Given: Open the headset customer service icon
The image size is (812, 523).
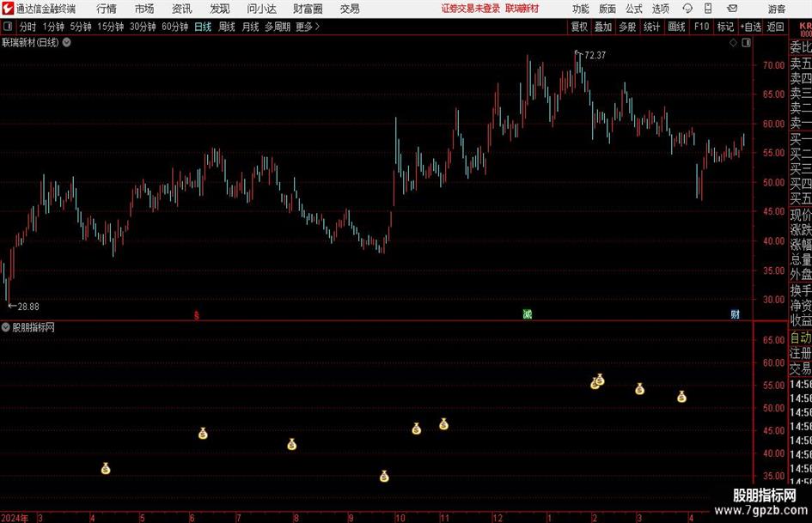Looking at the screenshot, I should 687,9.
